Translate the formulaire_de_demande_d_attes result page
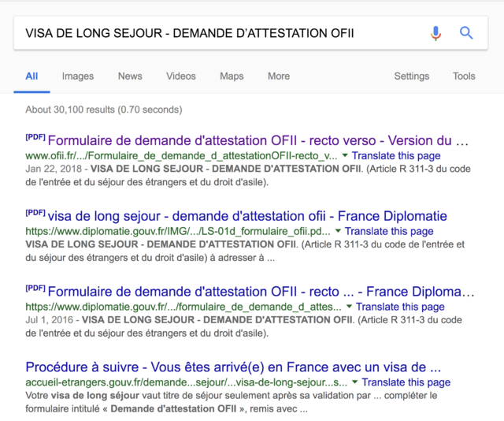The image size is (504, 421). tap(400, 307)
